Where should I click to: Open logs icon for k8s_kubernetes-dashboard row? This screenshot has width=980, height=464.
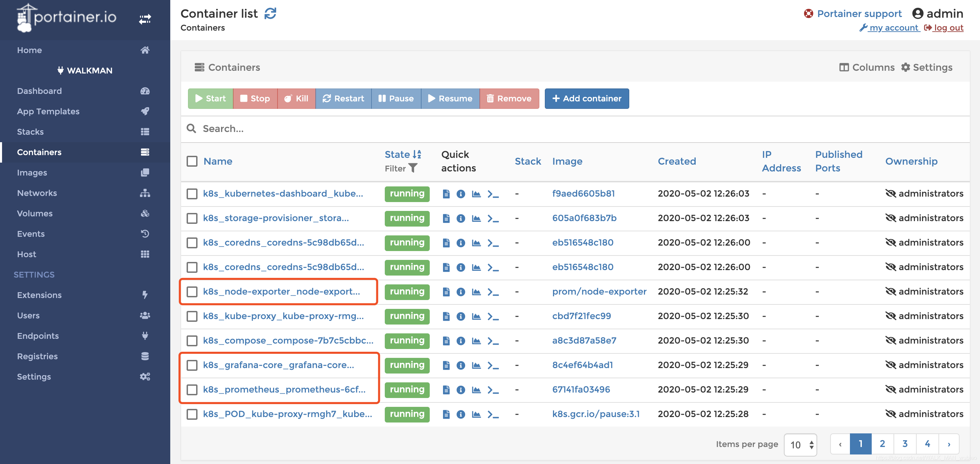click(x=446, y=194)
